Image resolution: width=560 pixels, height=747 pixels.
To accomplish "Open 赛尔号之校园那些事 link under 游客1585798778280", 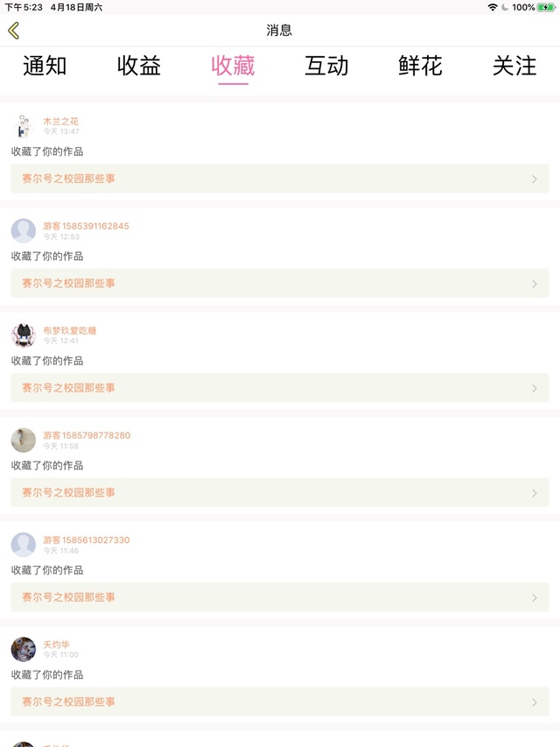I will point(69,492).
